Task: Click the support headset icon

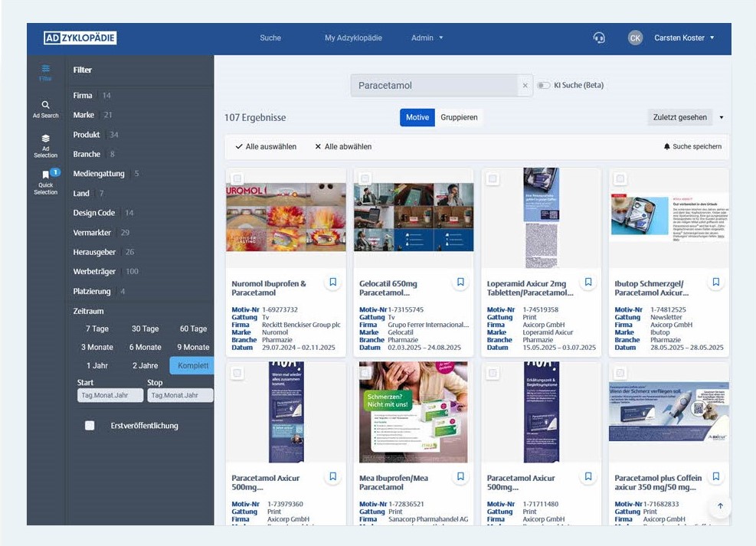Action: coord(599,38)
